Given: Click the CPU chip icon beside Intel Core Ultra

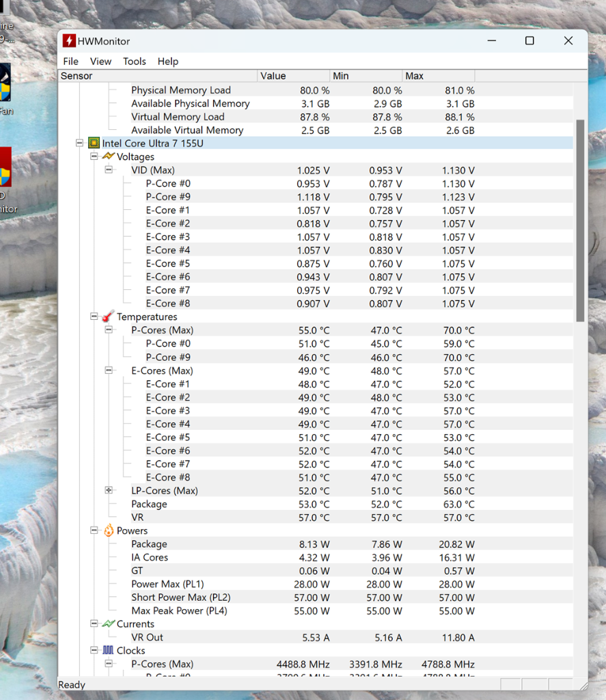Looking at the screenshot, I should 94,143.
